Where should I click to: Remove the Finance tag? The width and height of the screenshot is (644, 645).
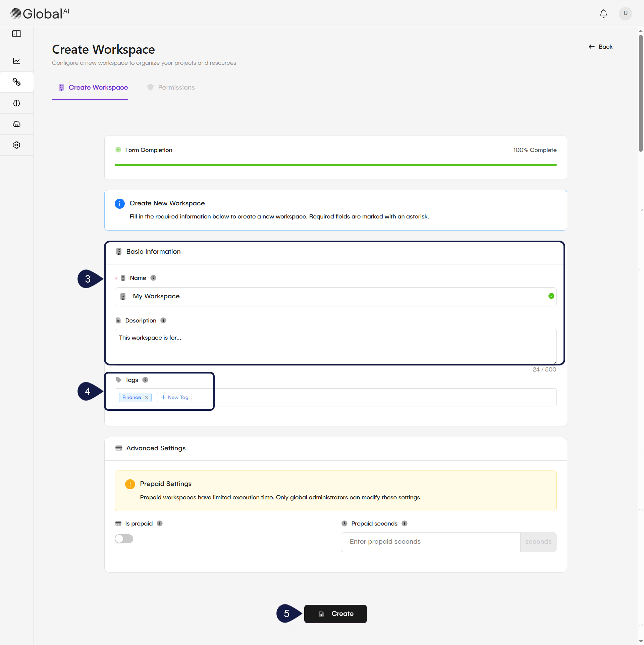pyautogui.click(x=147, y=397)
